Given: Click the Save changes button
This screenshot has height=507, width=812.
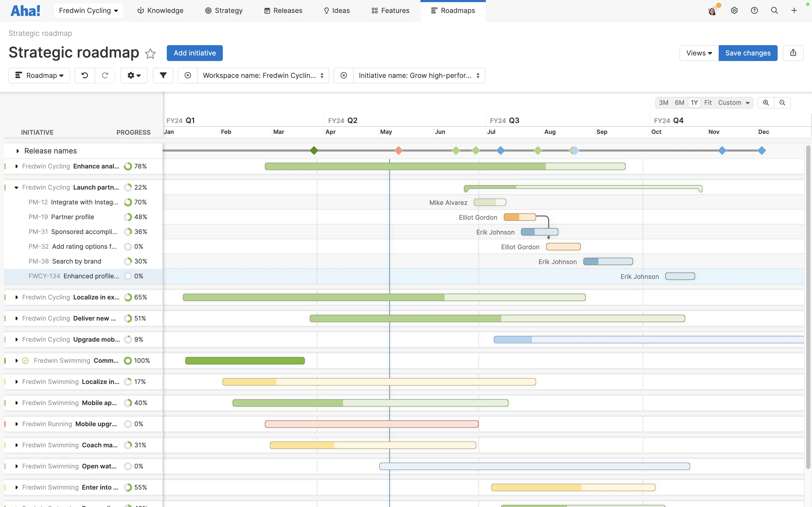Looking at the screenshot, I should pos(748,53).
